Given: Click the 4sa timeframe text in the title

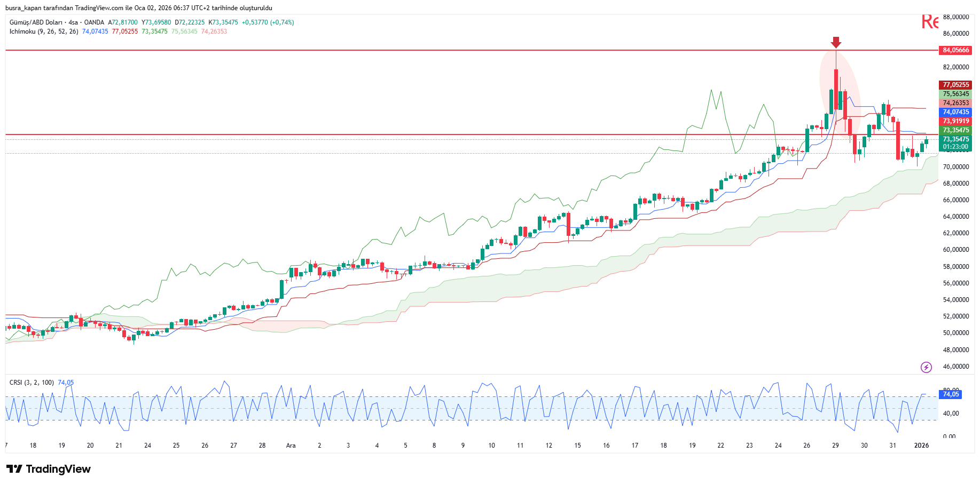Looking at the screenshot, I should 73,22.
